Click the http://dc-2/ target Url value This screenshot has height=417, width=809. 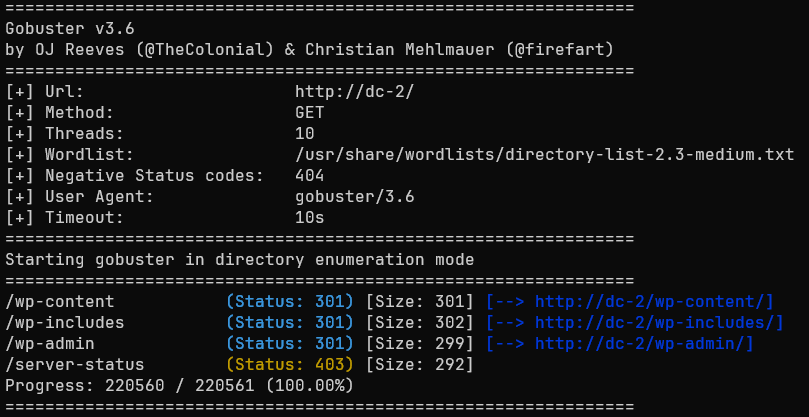(x=355, y=92)
